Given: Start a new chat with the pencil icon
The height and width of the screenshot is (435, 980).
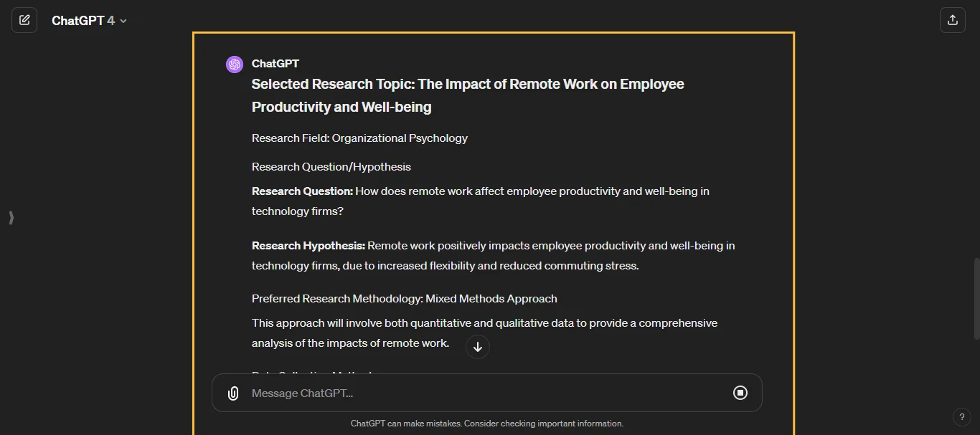Looking at the screenshot, I should tap(24, 19).
